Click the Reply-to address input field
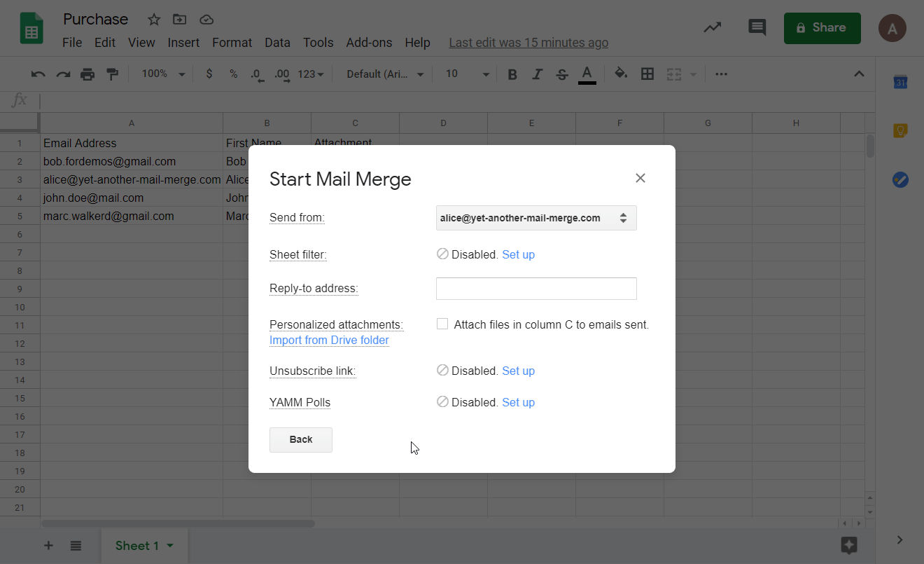Image resolution: width=924 pixels, height=564 pixels. 536,289
